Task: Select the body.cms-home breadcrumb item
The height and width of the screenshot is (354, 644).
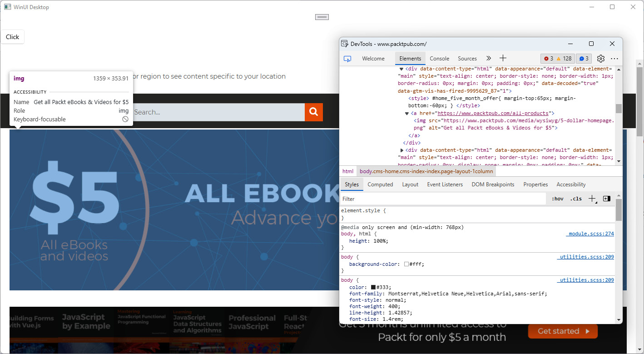Action: pos(426,171)
